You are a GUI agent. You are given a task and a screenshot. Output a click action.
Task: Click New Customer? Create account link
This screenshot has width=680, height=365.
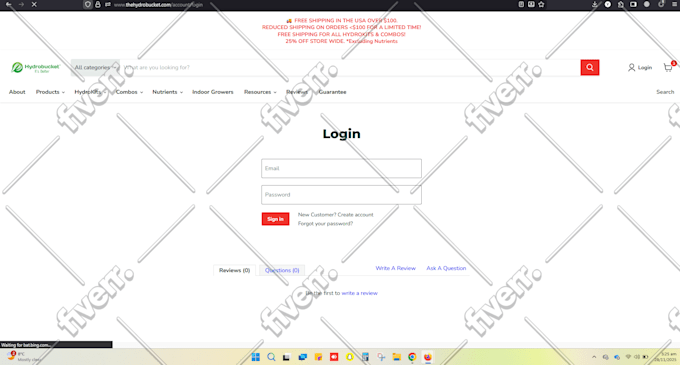point(335,215)
